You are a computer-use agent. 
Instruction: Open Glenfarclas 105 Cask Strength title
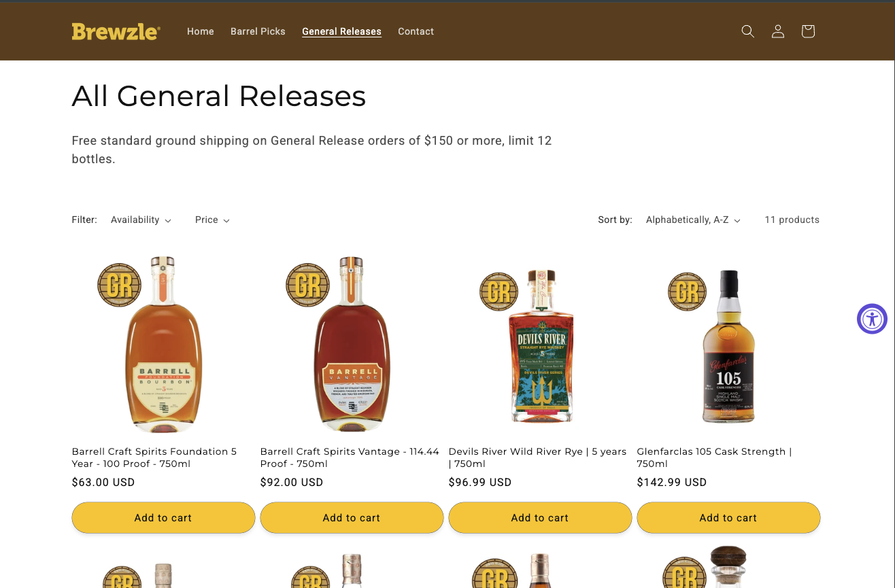pos(714,457)
